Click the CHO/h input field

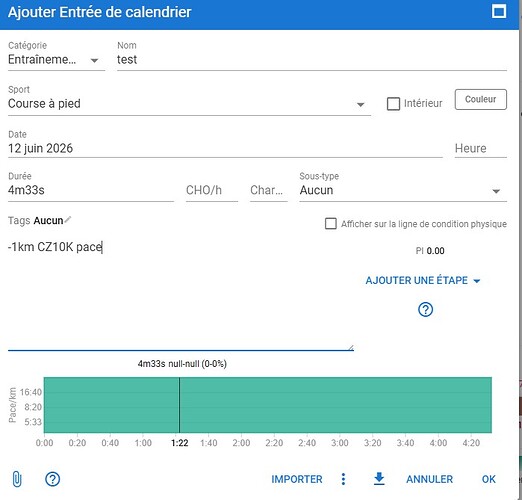coord(212,190)
